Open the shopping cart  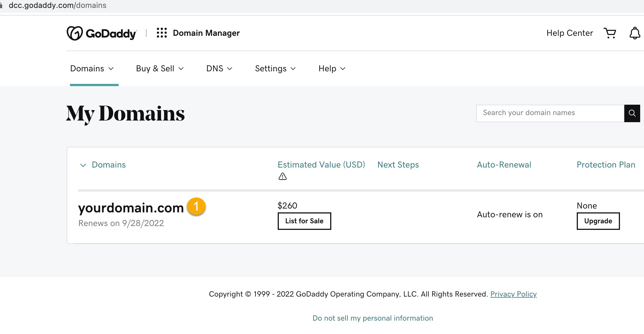(x=610, y=33)
